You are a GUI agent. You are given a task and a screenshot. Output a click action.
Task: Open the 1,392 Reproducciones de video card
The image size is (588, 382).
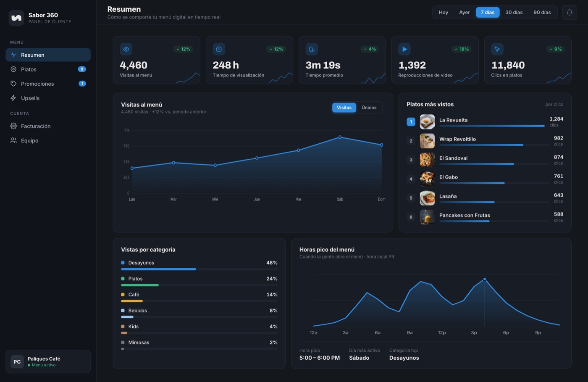point(435,60)
